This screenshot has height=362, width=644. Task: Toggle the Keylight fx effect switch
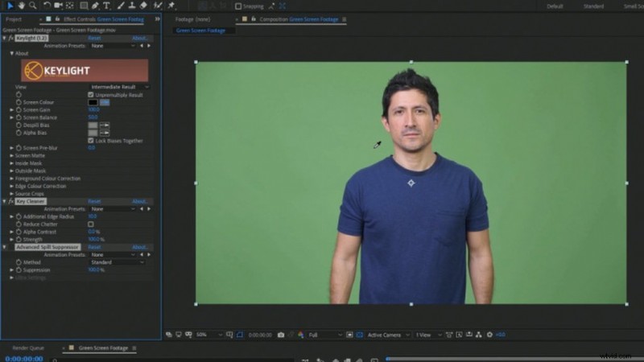pyautogui.click(x=11, y=38)
